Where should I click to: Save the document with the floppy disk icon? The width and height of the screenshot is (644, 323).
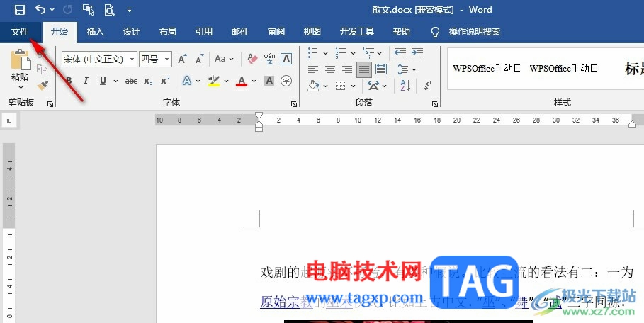click(19, 9)
